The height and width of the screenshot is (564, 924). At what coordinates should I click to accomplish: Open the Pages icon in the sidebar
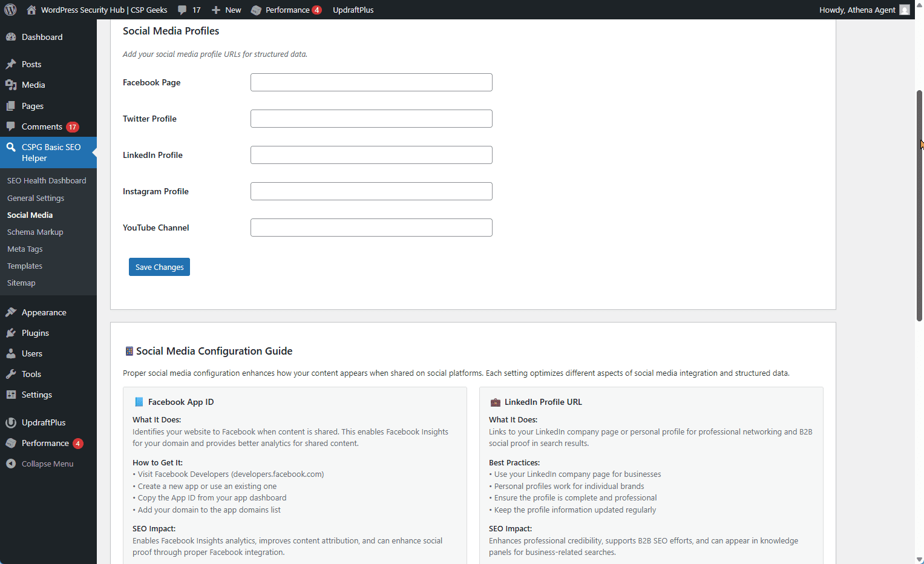coord(11,105)
